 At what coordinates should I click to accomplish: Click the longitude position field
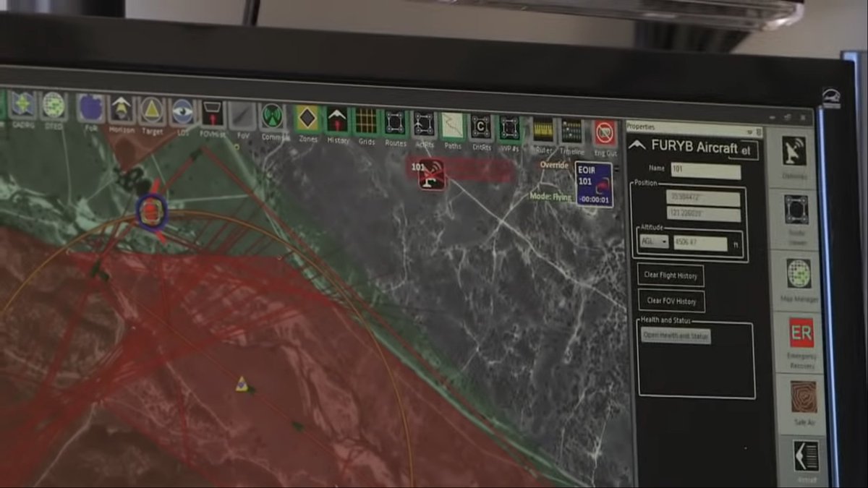click(x=703, y=215)
